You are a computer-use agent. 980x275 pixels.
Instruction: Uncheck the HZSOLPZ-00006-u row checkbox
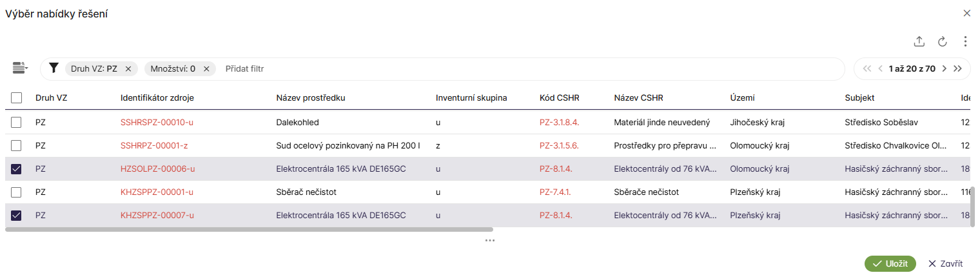[17, 169]
